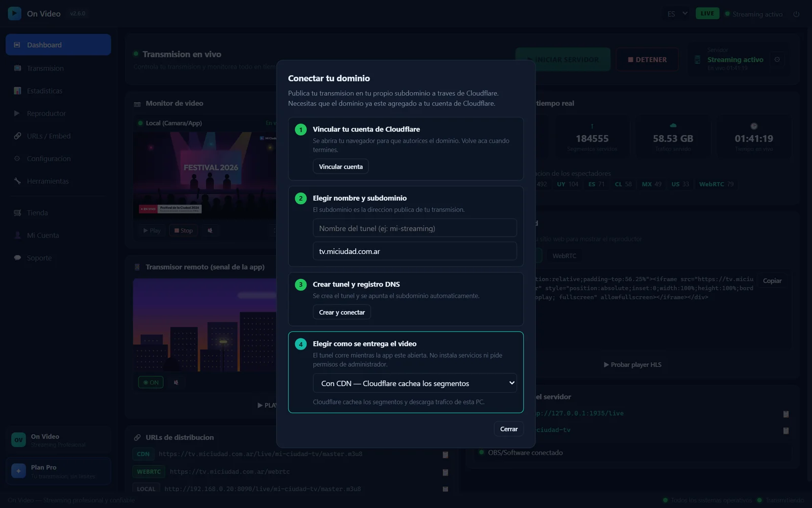
Task: Click Copiar next to the embed code
Action: tap(772, 281)
